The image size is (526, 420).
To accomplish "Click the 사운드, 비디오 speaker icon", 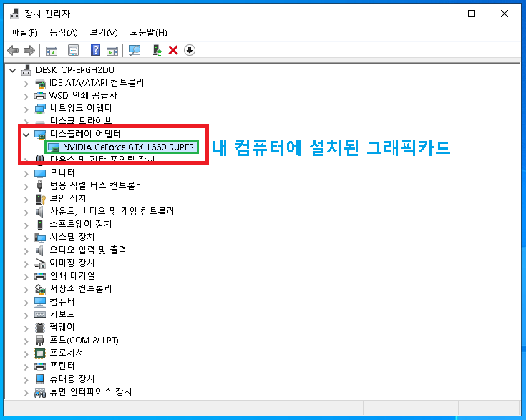I will point(40,212).
